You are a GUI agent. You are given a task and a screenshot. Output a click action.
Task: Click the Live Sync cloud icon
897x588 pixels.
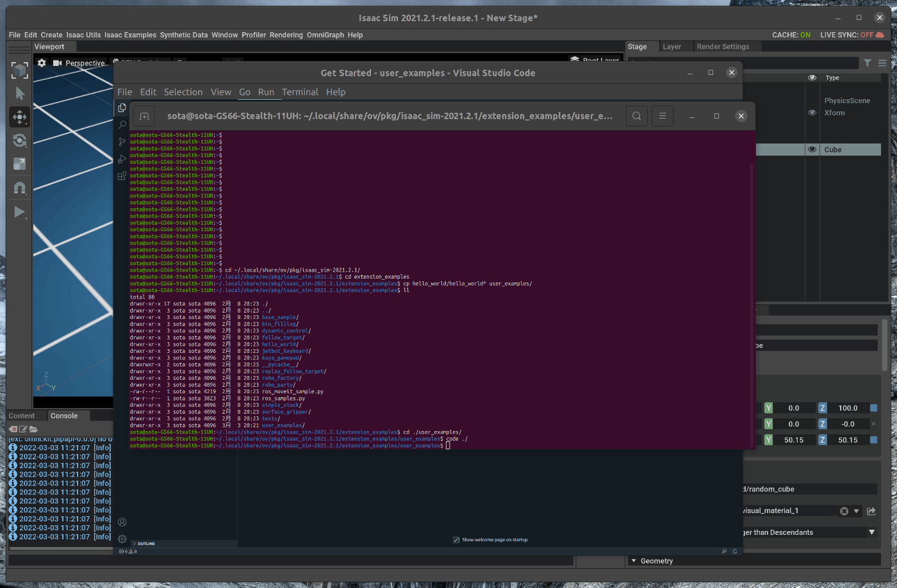880,35
